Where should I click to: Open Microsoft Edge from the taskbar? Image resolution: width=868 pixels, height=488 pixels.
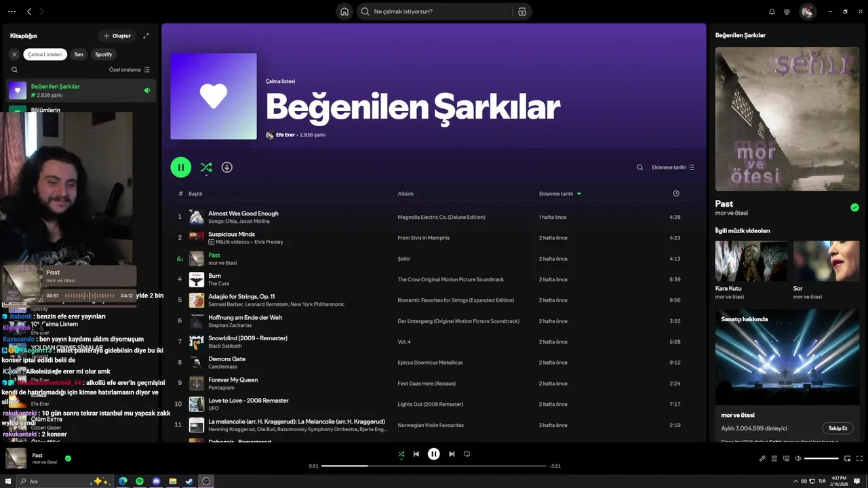pyautogui.click(x=123, y=481)
